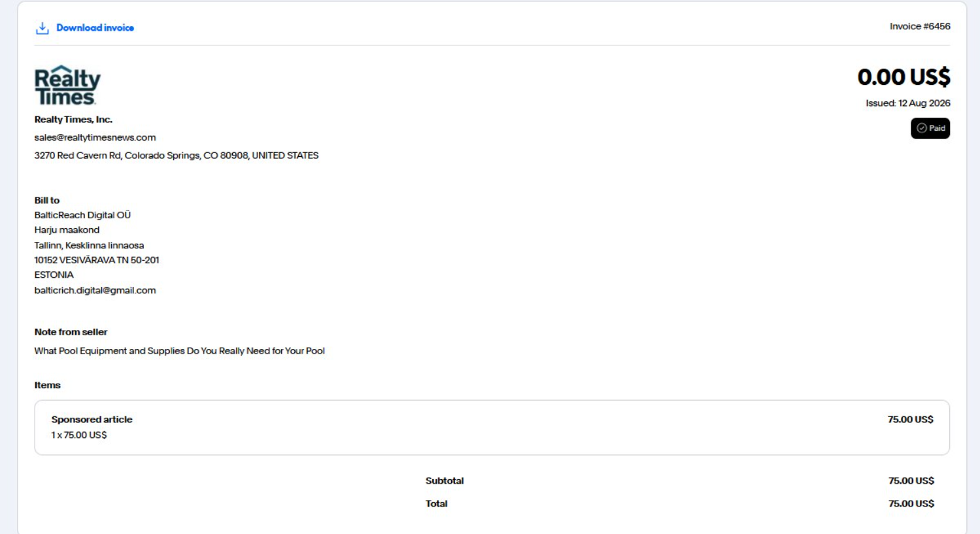Select the BalticReach Digital OÜ name
The height and width of the screenshot is (534, 980).
click(82, 215)
